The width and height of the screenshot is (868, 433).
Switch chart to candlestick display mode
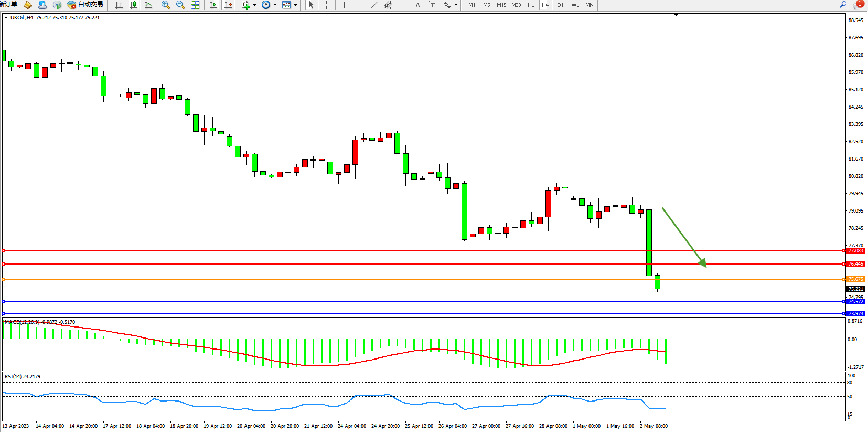click(134, 5)
